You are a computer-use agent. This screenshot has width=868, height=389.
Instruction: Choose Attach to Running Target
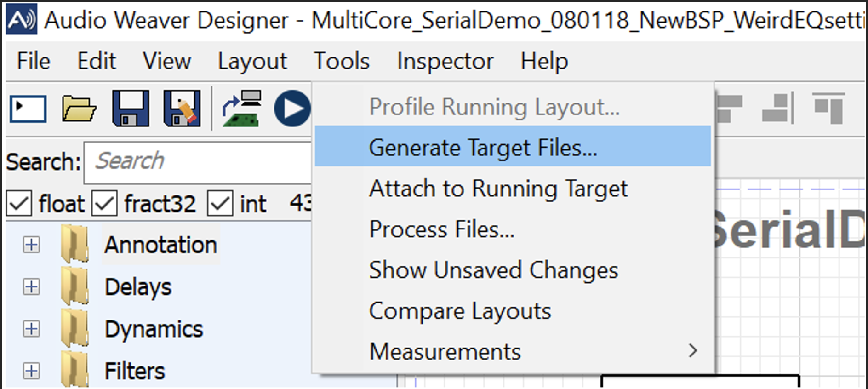(498, 189)
